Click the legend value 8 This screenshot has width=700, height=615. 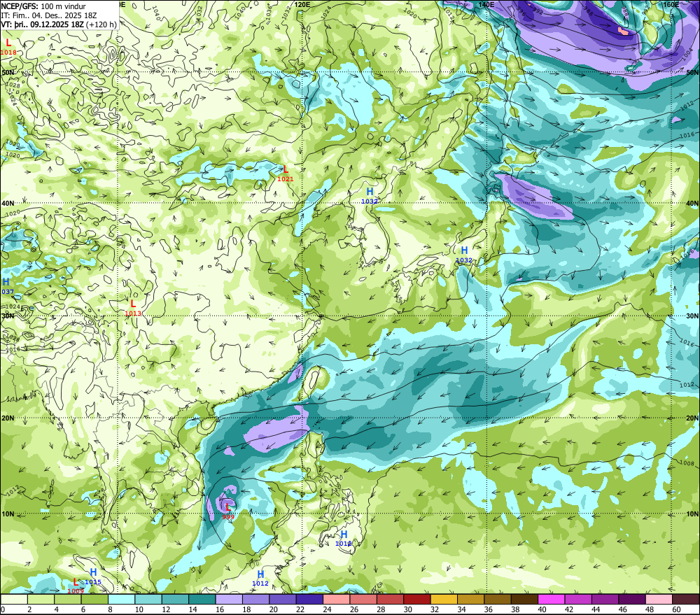point(111,609)
